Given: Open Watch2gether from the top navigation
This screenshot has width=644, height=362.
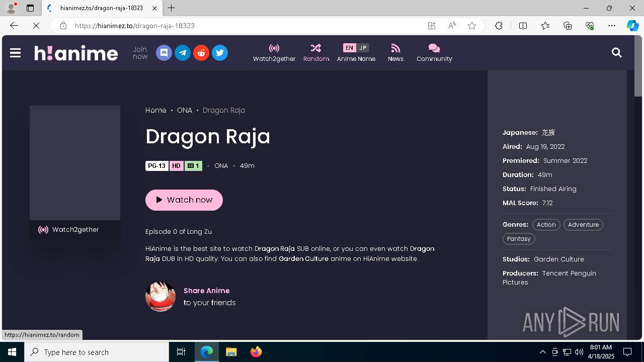Looking at the screenshot, I should click(x=274, y=53).
